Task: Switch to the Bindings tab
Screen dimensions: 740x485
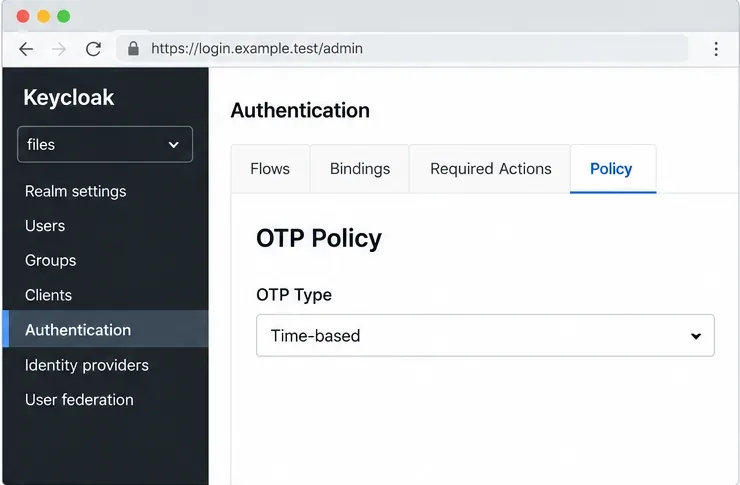Action: (360, 169)
